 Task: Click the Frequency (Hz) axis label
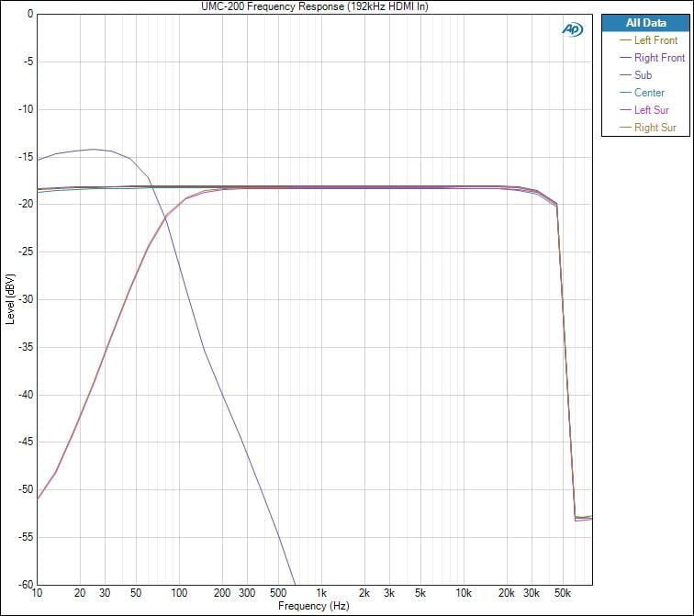[x=315, y=606]
